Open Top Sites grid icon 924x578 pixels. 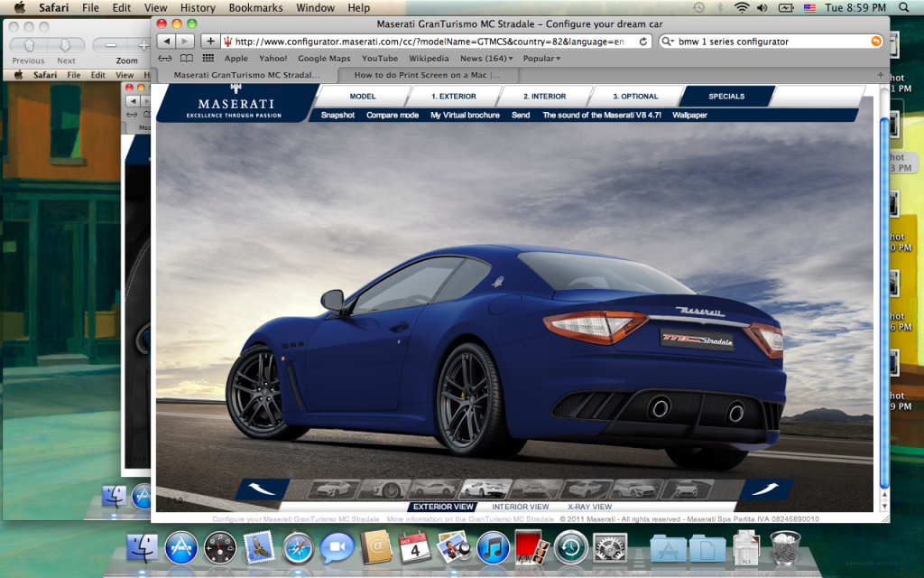208,59
